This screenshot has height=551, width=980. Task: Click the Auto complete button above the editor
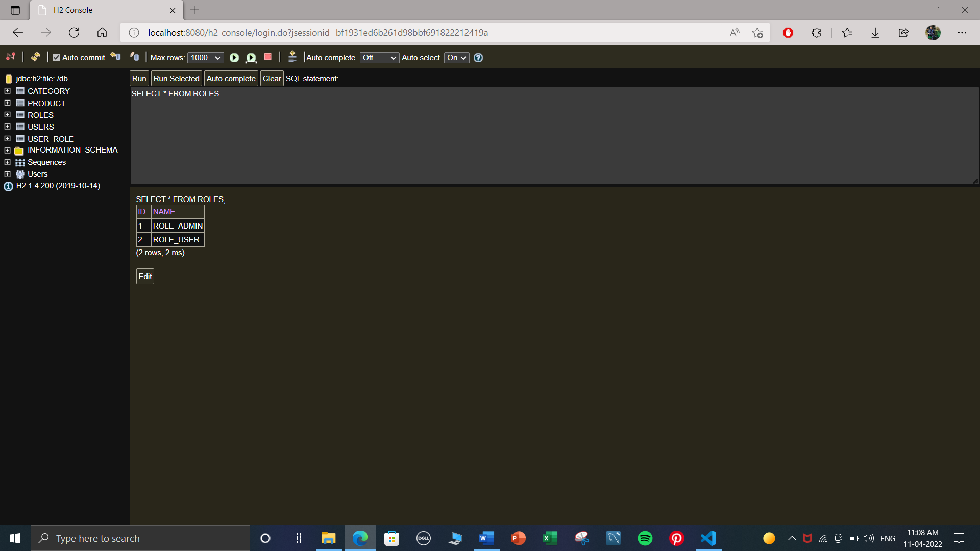[x=231, y=79]
